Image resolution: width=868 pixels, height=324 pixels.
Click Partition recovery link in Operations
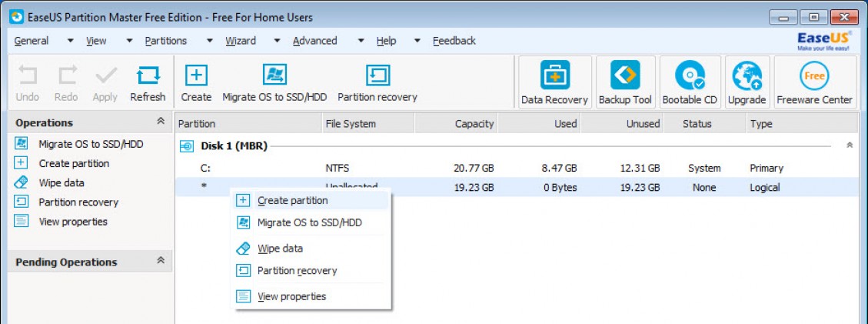[x=78, y=202]
